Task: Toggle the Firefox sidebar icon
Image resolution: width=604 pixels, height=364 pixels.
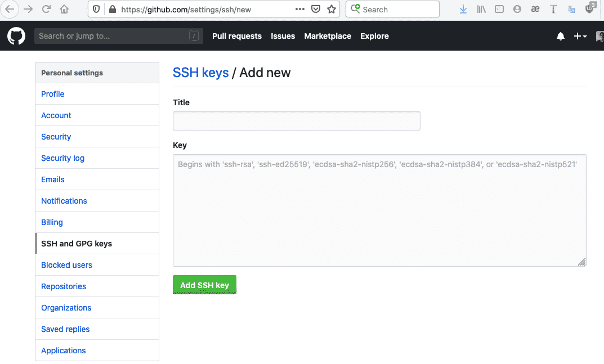Action: 499,9
